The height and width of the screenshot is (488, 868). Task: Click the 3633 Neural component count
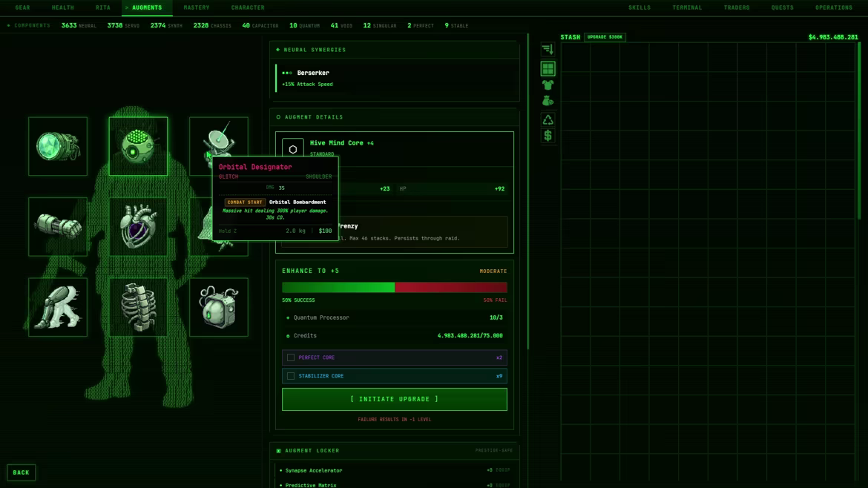[79, 25]
